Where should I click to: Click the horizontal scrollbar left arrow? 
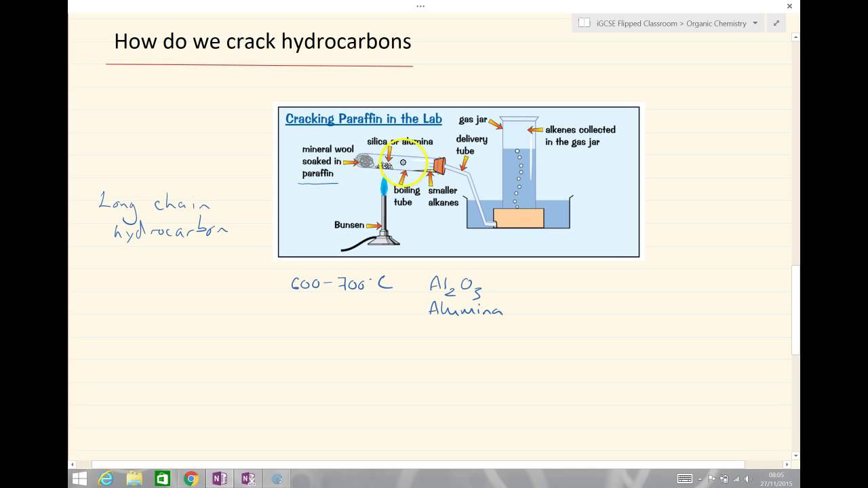[73, 464]
